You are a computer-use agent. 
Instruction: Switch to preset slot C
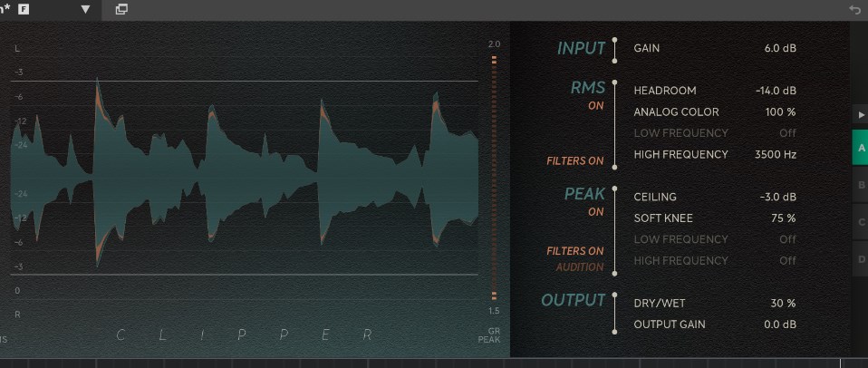860,222
